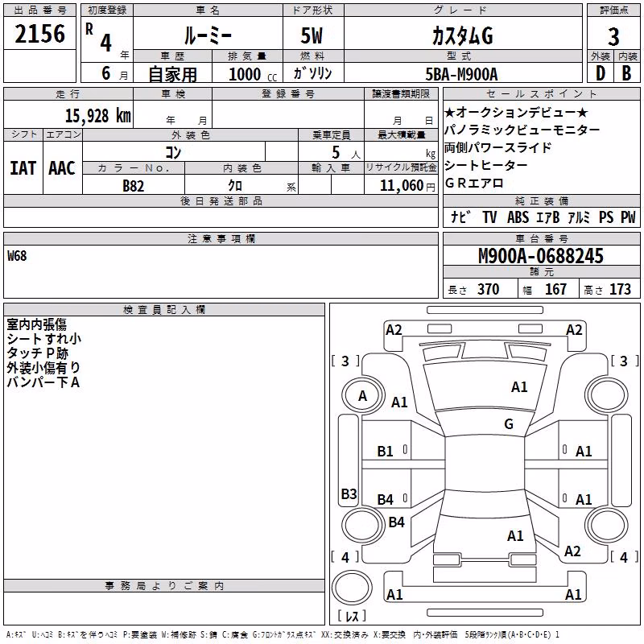The height and width of the screenshot is (644, 644).
Task: Select the car name ルーミー
Action: click(208, 35)
